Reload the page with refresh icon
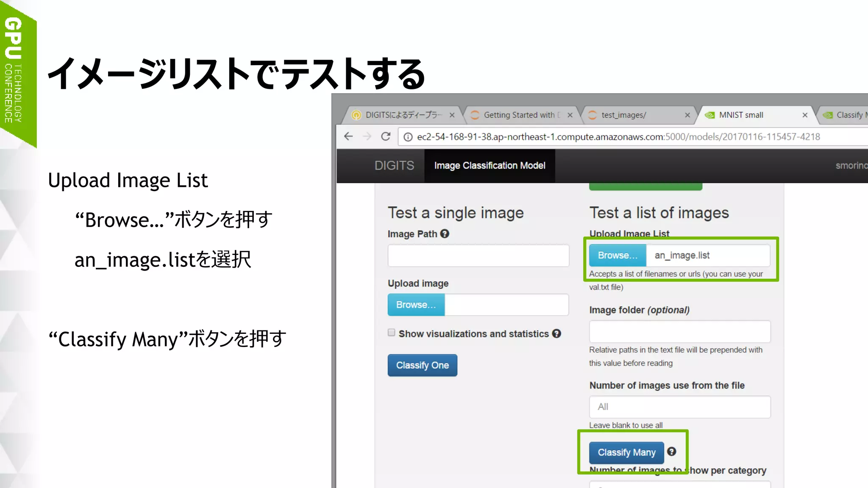Screen dimensions: 868x488 tap(386, 136)
